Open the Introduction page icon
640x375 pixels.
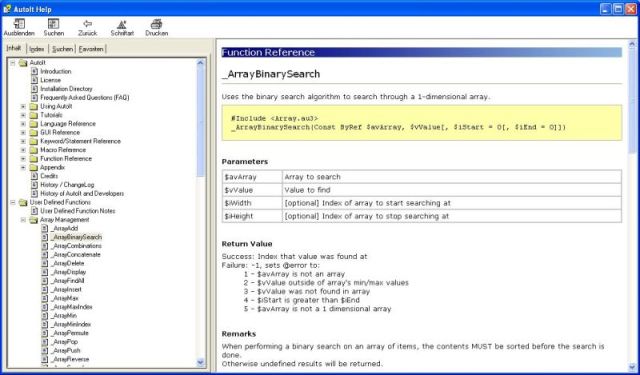click(x=34, y=71)
